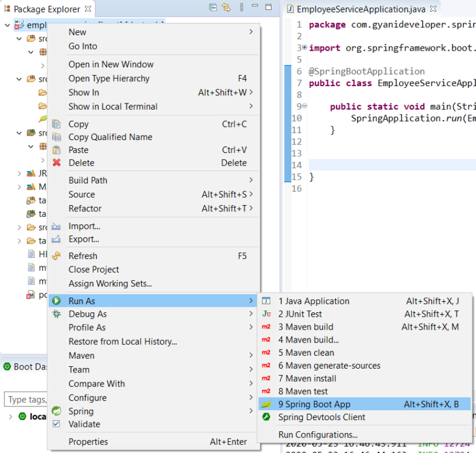Click line 14 in code editor
The image size is (476, 453).
(x=392, y=165)
